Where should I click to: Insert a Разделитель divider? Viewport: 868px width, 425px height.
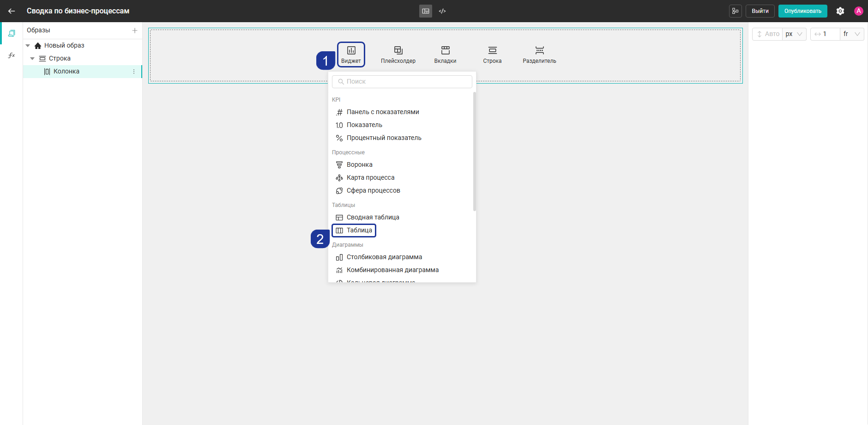click(x=539, y=55)
